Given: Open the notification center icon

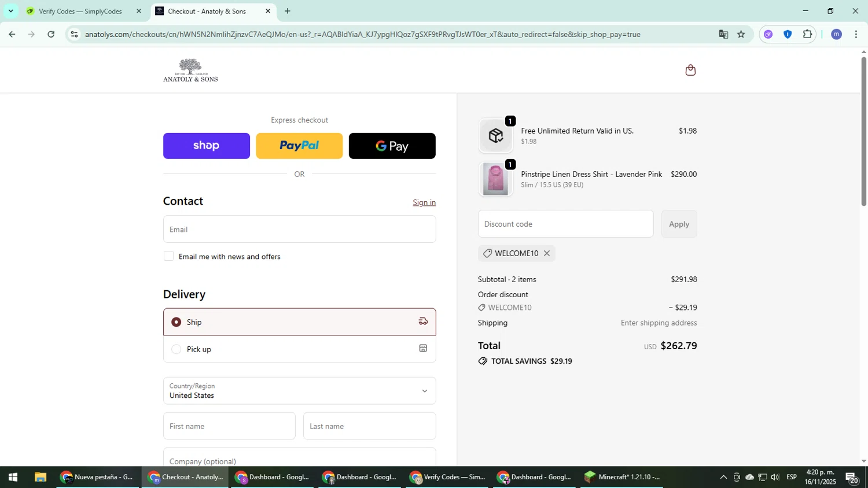Looking at the screenshot, I should click(852, 478).
